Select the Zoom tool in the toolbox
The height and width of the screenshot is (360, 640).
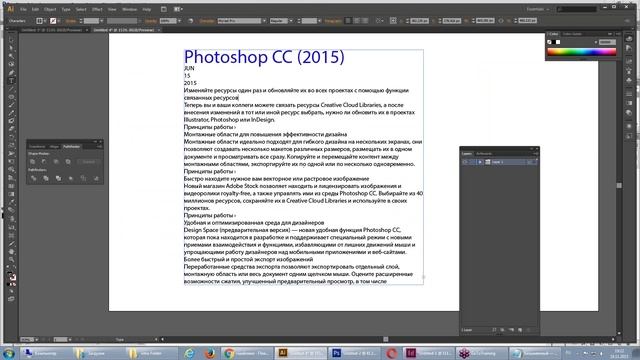click(x=11, y=260)
